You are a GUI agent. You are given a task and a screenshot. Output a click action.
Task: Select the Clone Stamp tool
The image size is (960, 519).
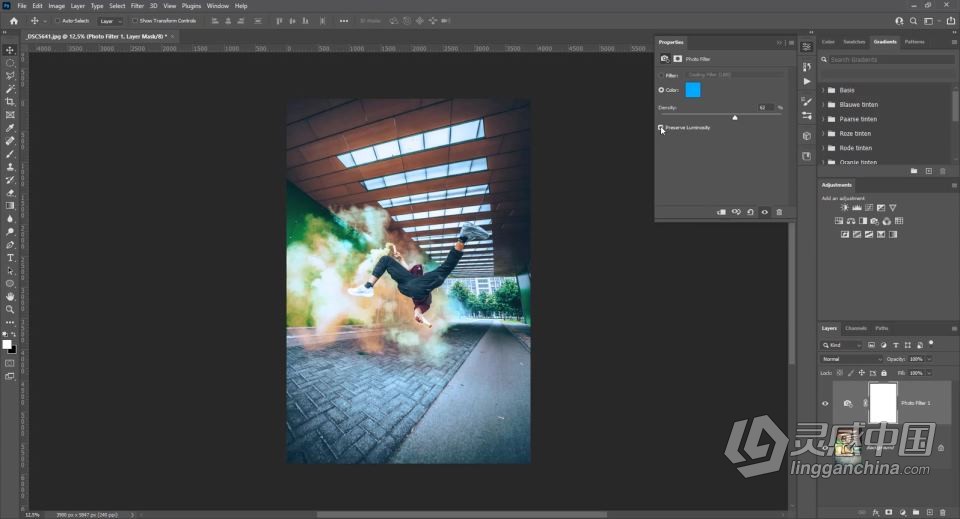click(x=10, y=166)
